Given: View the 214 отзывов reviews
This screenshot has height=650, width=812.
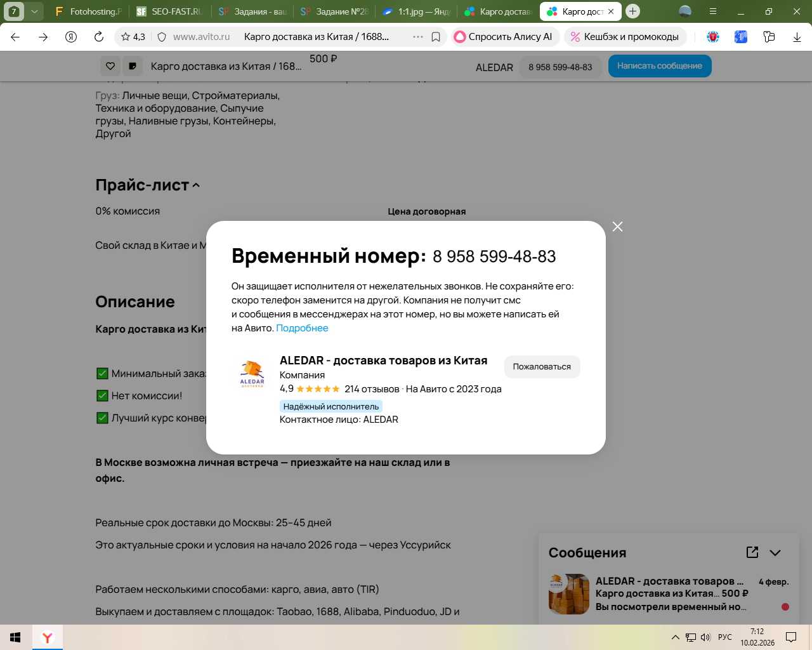Looking at the screenshot, I should pos(372,389).
